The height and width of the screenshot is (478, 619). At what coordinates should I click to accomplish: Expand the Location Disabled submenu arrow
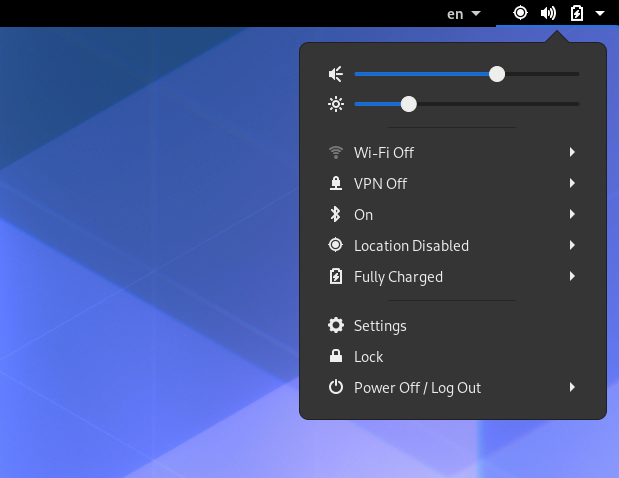pyautogui.click(x=572, y=245)
